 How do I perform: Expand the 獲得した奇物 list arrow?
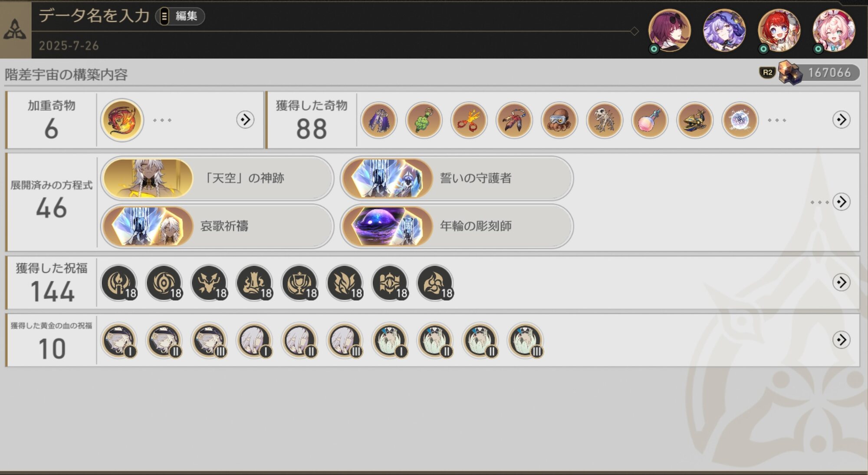[841, 119]
